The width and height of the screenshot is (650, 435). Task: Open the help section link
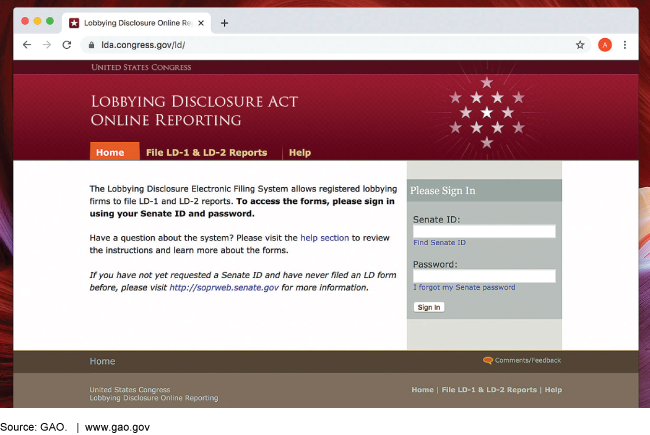[x=324, y=237]
